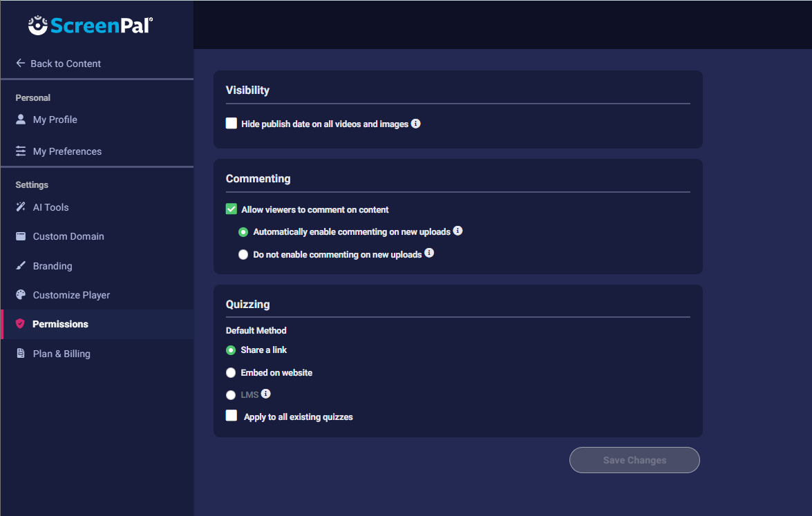
Task: Uncheck Allow viewers to comment on content
Action: click(x=232, y=209)
